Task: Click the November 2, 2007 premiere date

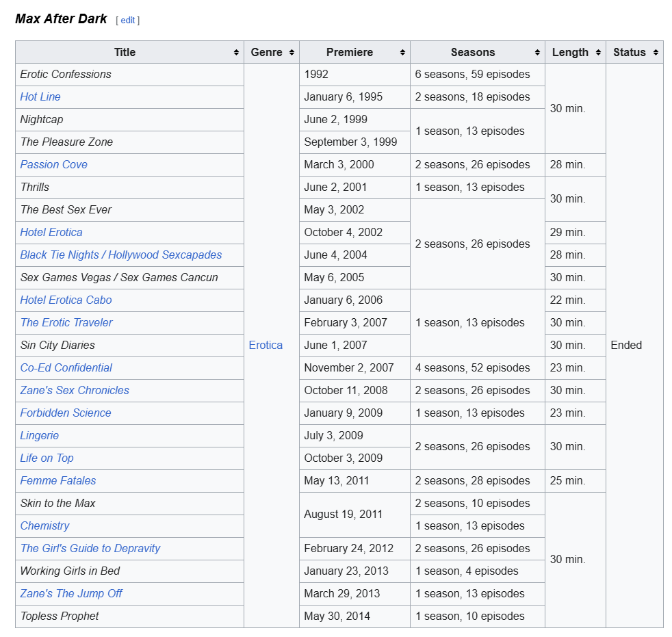Action: tap(348, 367)
